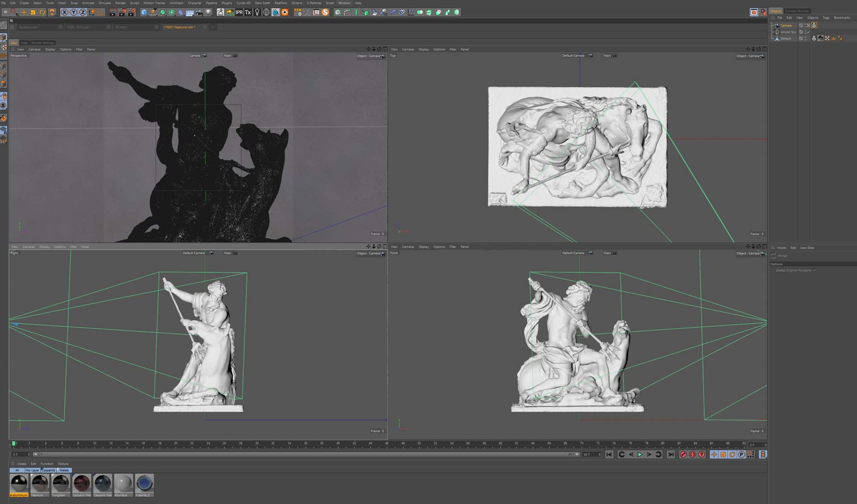
Task: Go to end of animation
Action: click(670, 454)
